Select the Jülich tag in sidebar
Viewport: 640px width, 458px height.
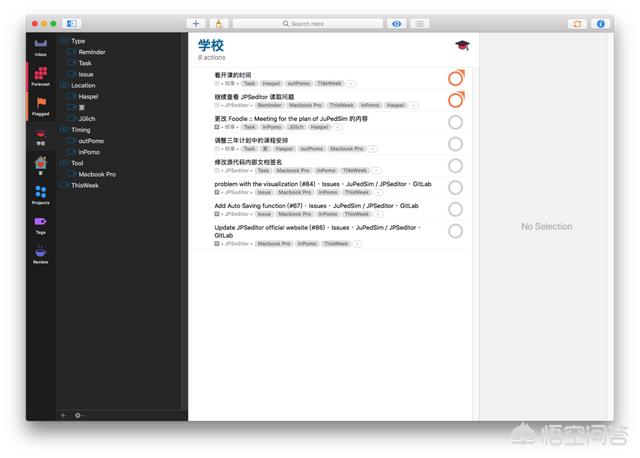point(87,119)
